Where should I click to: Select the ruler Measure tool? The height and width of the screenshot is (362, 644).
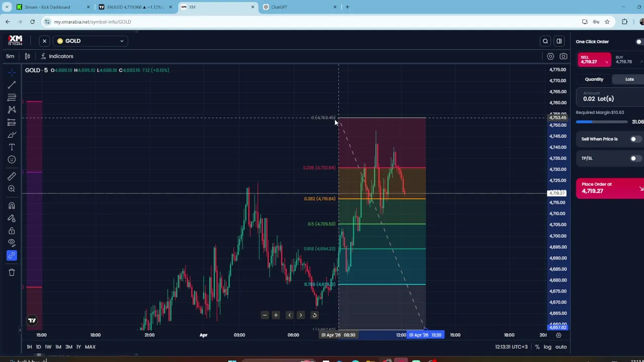coord(12,176)
